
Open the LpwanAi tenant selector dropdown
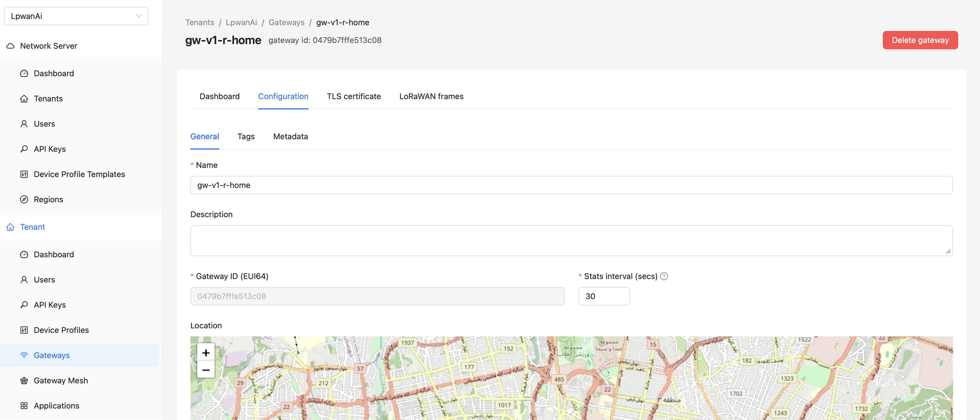[76, 16]
